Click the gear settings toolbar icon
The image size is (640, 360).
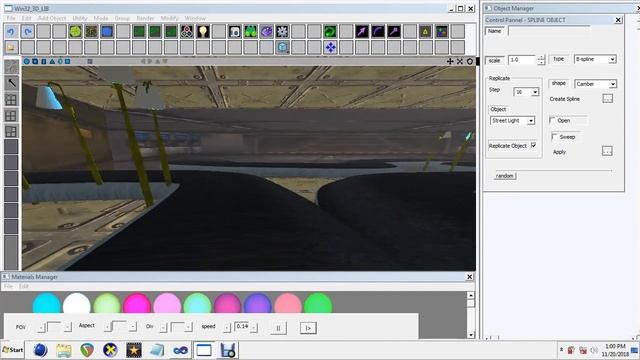(x=282, y=31)
